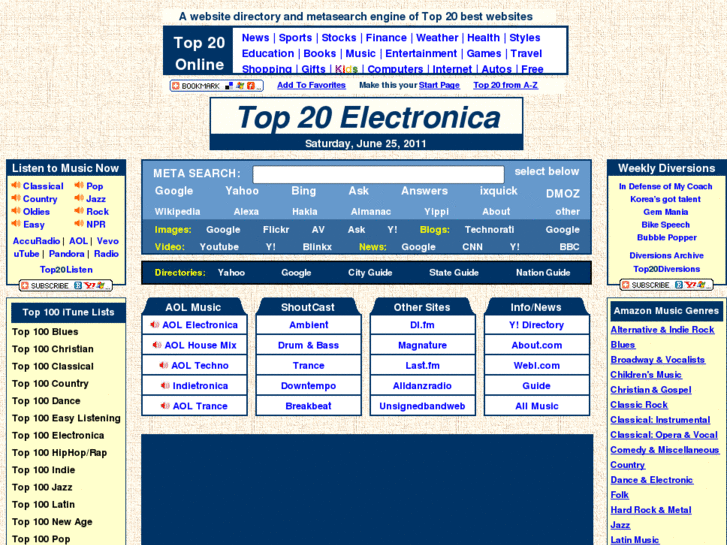Open Hard Rock & Metal Amazon genre

pyautogui.click(x=650, y=510)
